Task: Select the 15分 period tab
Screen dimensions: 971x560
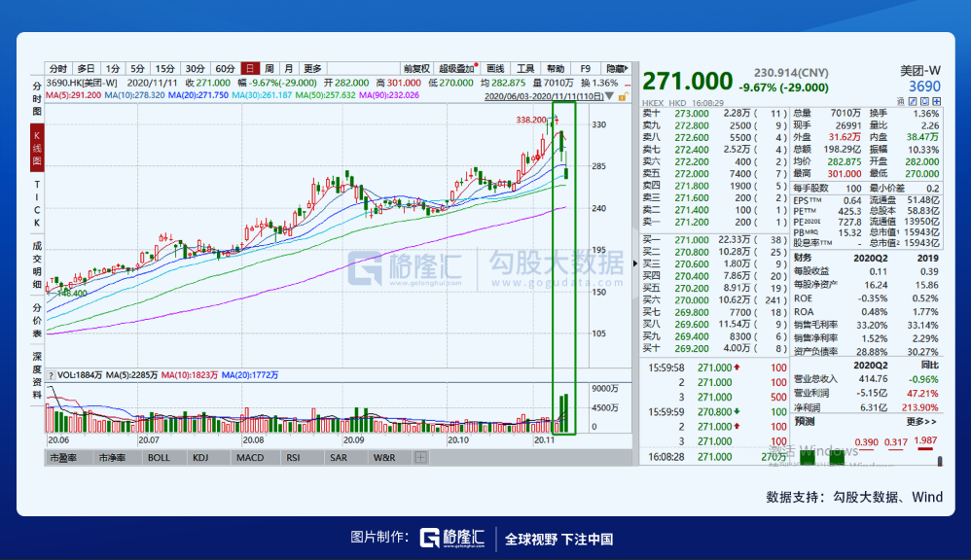Action: [164, 69]
